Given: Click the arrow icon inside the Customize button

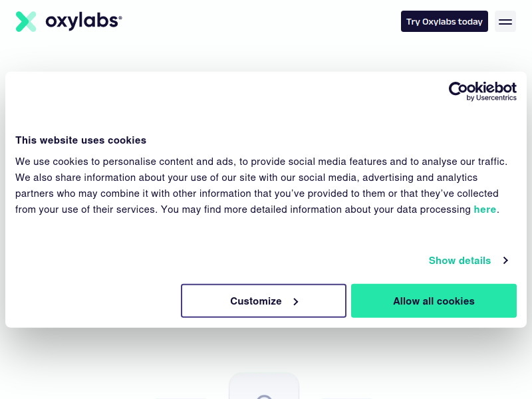Looking at the screenshot, I should tap(296, 302).
